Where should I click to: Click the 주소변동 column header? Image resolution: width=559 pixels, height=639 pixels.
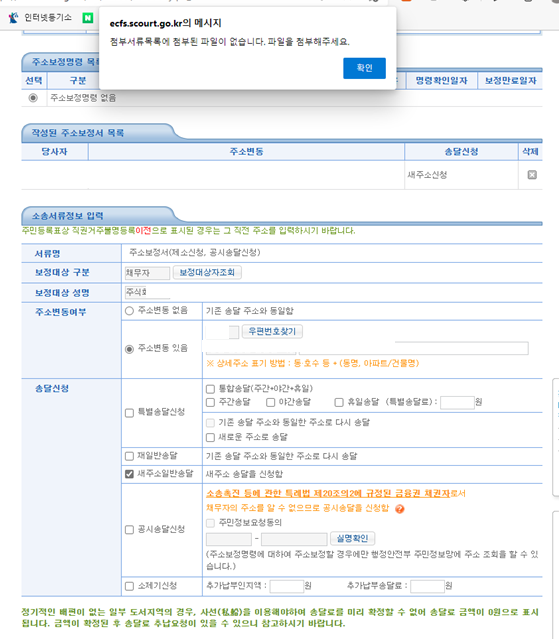(x=246, y=152)
